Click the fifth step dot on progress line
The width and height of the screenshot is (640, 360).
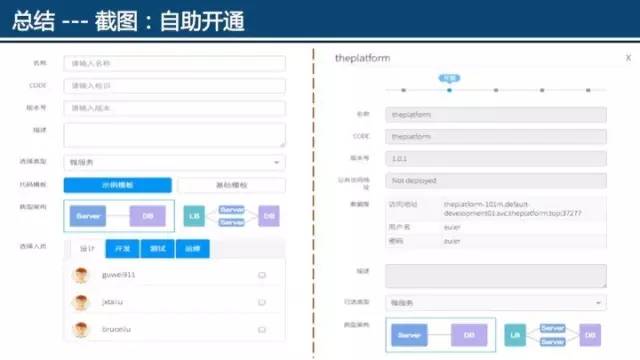588,90
